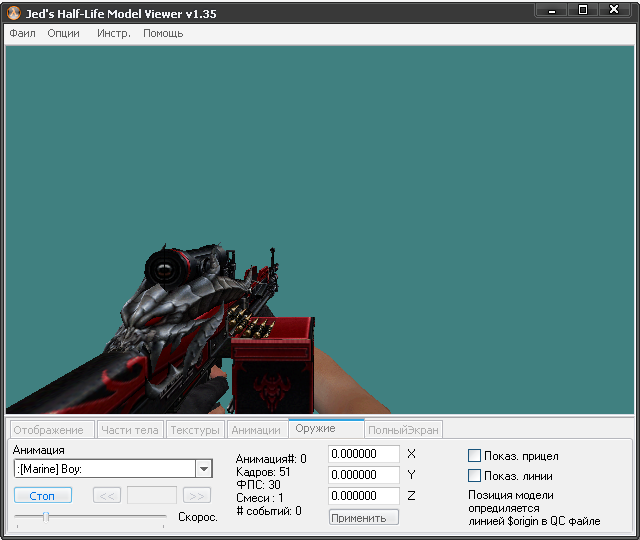Screen dimensions: 640x540
Task: Switch to the Части тела tab
Action: coord(130,430)
